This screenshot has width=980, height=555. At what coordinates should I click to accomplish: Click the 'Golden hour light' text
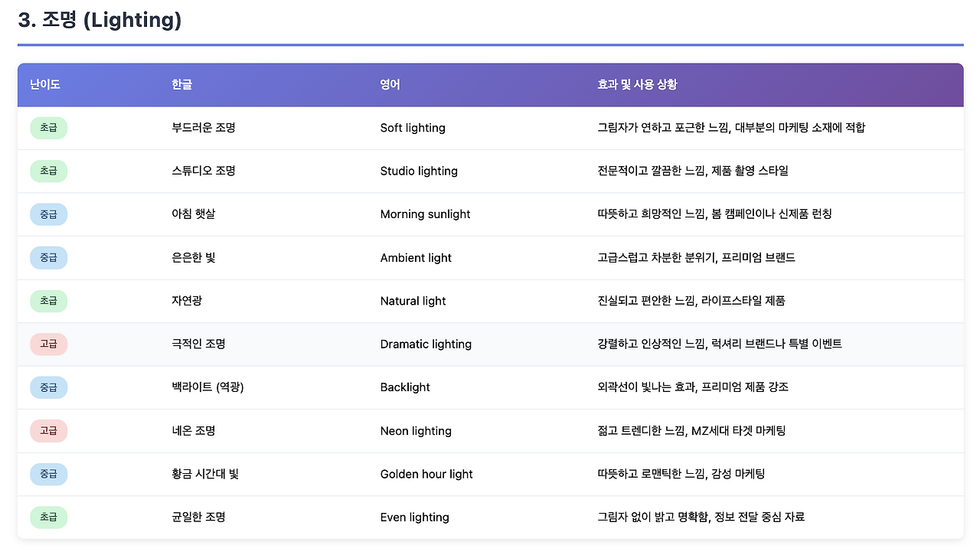click(x=426, y=474)
